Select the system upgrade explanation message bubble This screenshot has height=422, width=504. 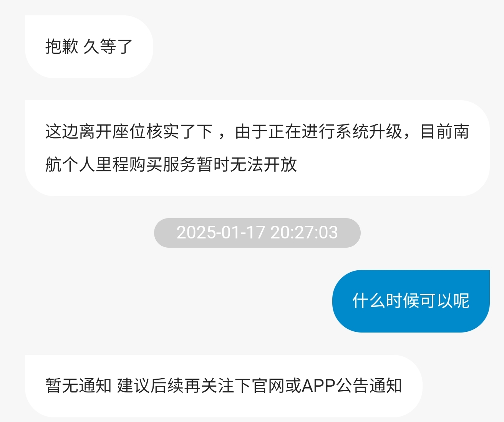click(257, 148)
